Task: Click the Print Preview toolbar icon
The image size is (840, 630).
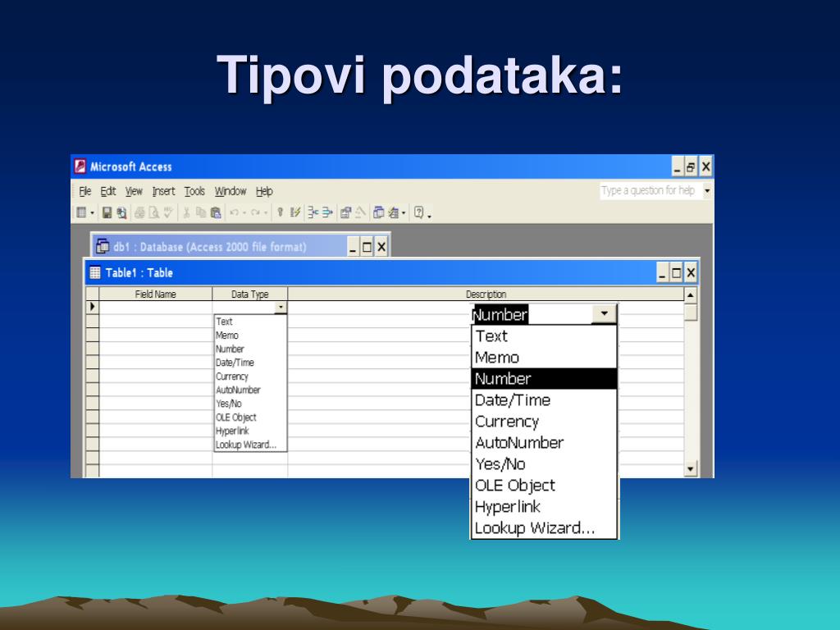Action: (x=153, y=212)
